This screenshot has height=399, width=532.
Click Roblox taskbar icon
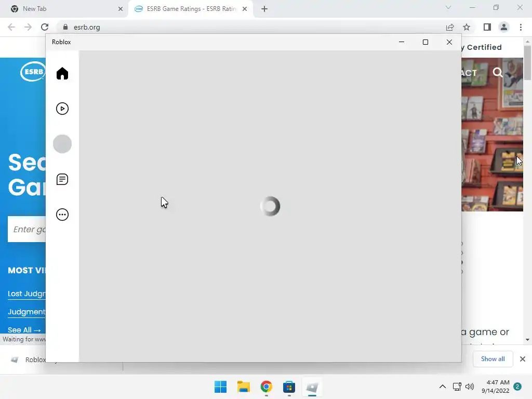(x=312, y=387)
